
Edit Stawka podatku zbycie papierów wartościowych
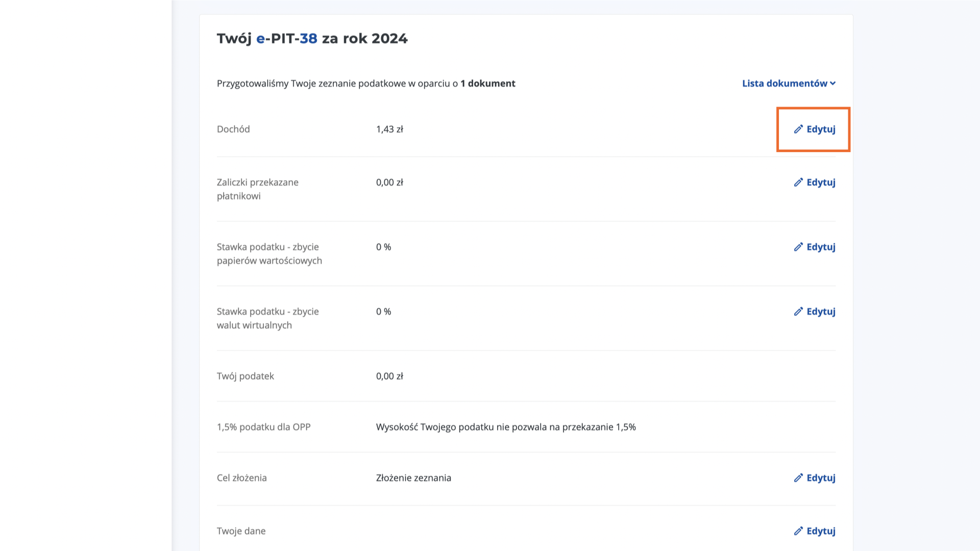821,247
